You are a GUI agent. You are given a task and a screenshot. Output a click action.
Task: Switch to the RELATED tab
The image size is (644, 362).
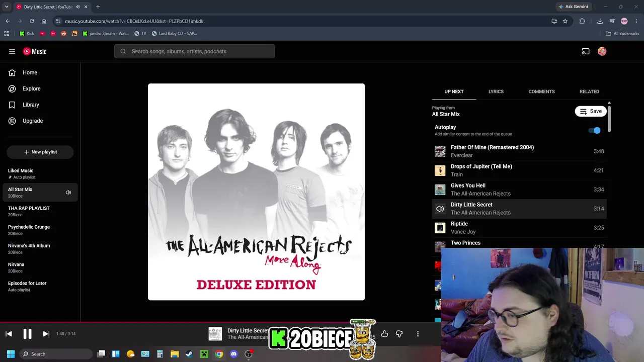pyautogui.click(x=589, y=92)
